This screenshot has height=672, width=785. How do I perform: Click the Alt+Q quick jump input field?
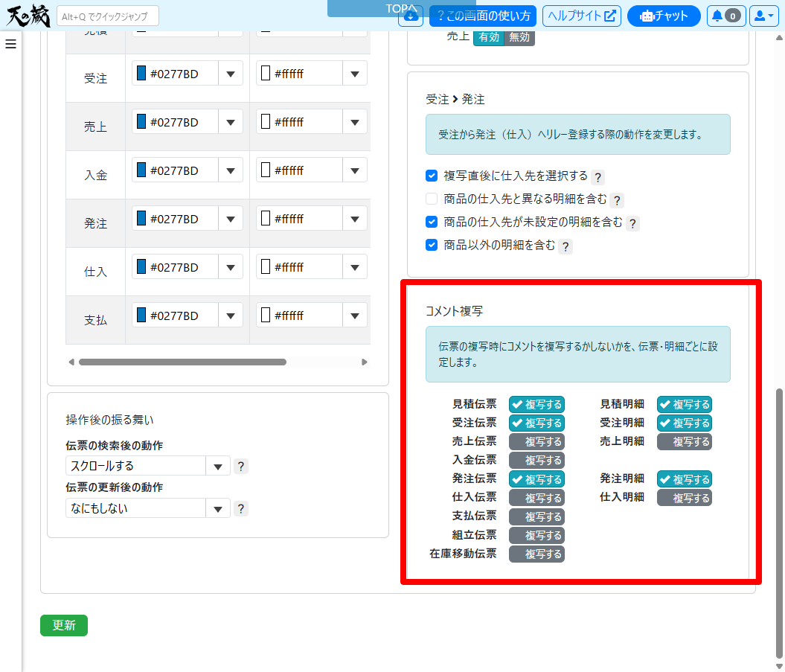click(x=108, y=16)
